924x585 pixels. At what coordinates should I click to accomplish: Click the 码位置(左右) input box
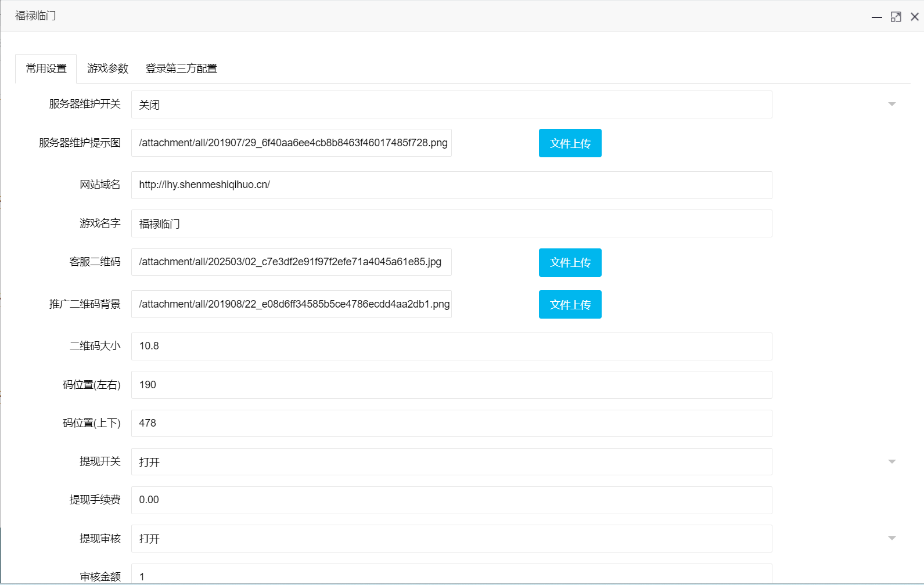tap(451, 385)
